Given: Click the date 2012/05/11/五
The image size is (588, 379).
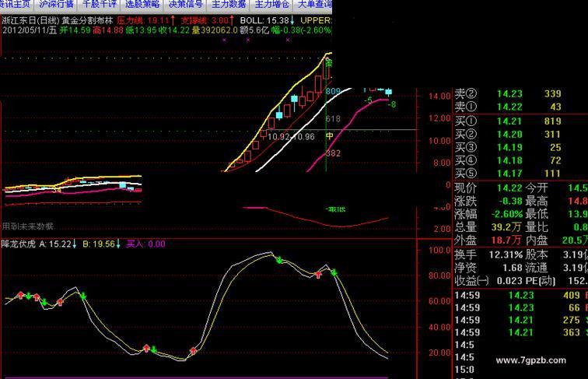Looking at the screenshot, I should [x=30, y=30].
